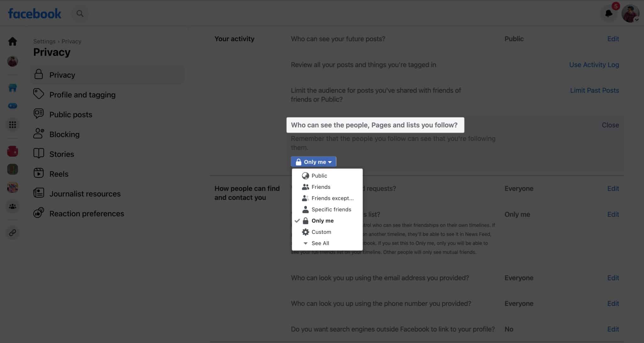644x343 pixels.
Task: Open Reaction preferences settings
Action: pyautogui.click(x=86, y=213)
